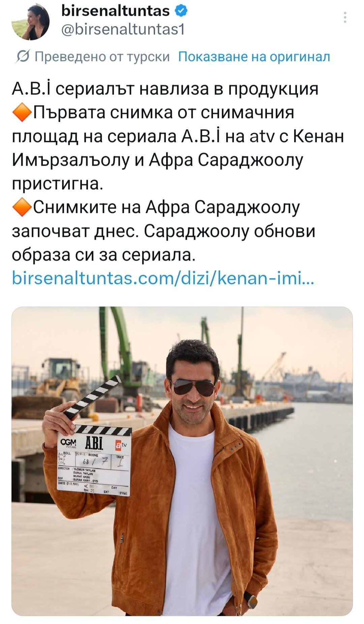
Task: Open the attached set photo
Action: [x=182, y=461]
